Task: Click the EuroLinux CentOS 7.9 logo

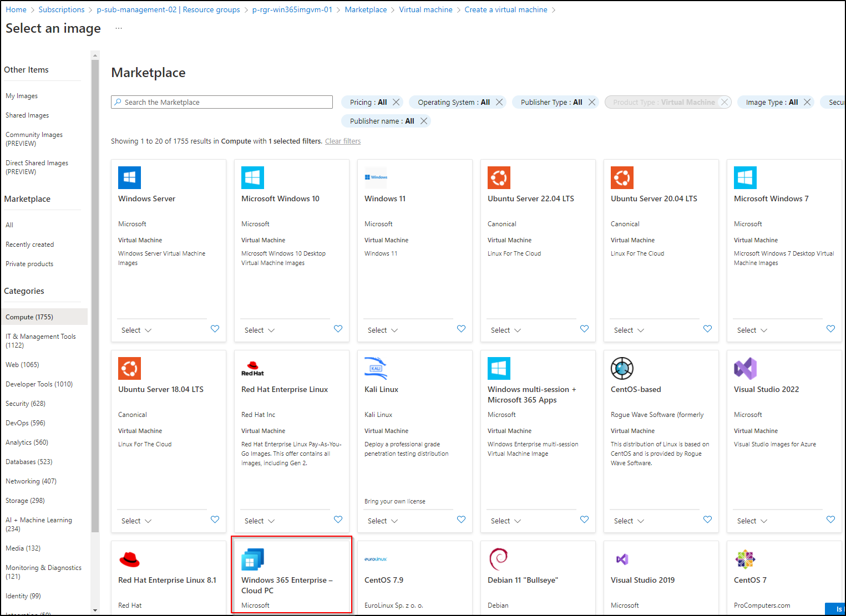Action: click(376, 559)
